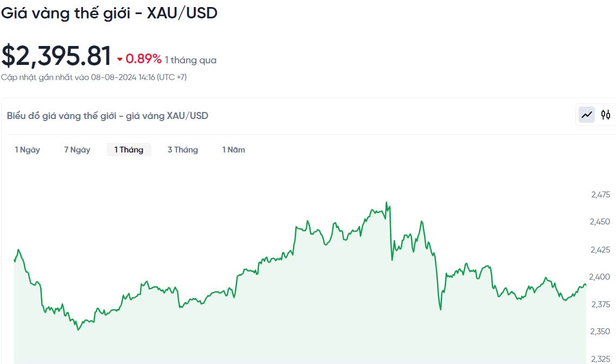This screenshot has height=364, width=616.
Task: Click the 2,475 price axis label
Action: pyautogui.click(x=600, y=195)
